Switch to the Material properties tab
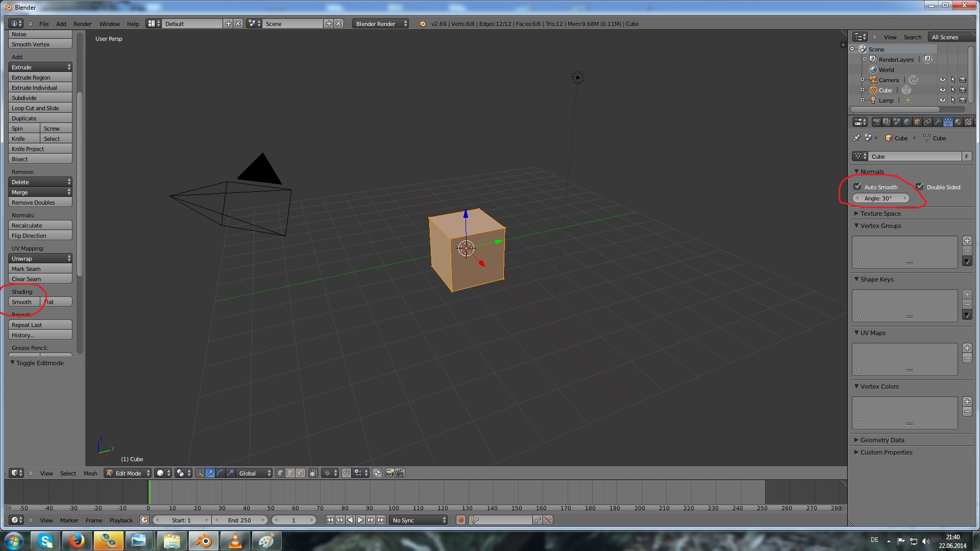 pyautogui.click(x=958, y=122)
